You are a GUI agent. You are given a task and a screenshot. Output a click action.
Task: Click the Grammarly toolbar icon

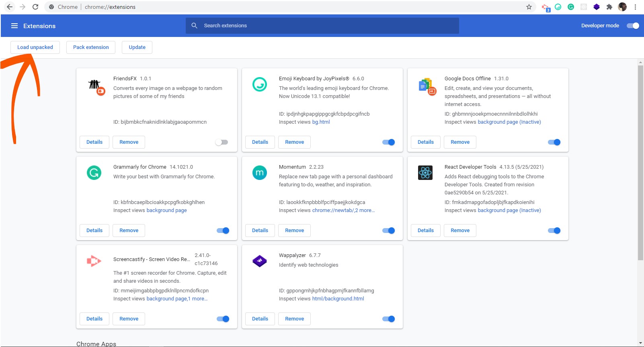(x=571, y=7)
